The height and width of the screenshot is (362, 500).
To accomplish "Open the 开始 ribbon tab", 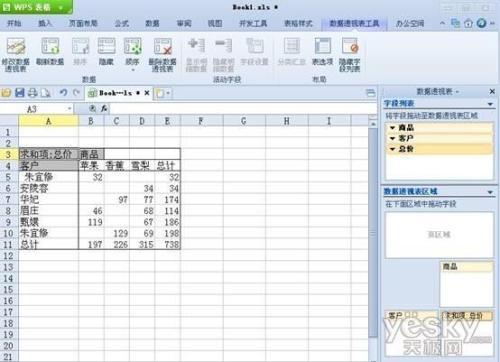I will 14,23.
